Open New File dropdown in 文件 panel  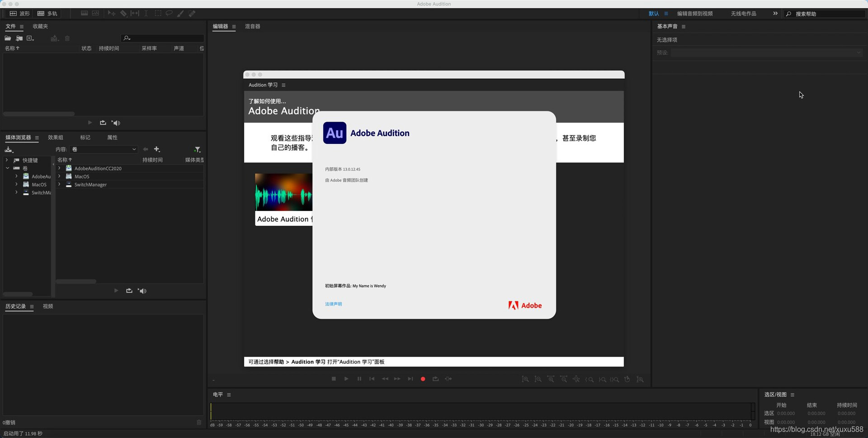[x=30, y=38]
